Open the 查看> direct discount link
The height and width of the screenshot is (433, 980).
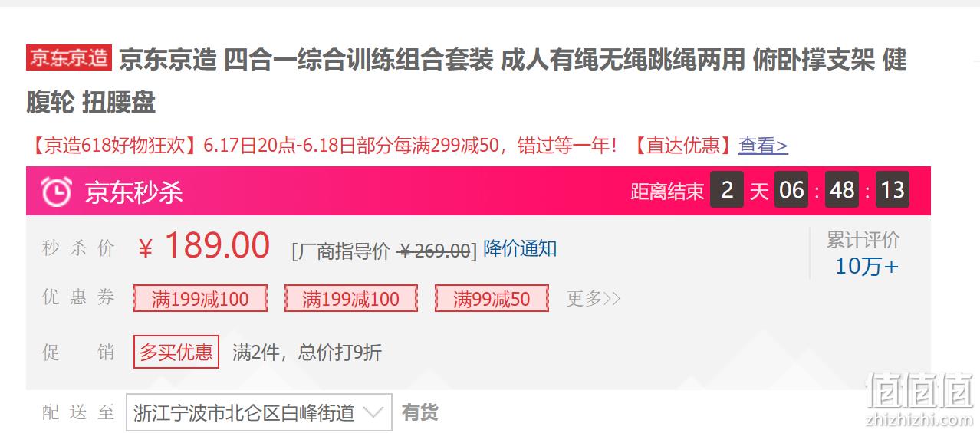pyautogui.click(x=763, y=146)
